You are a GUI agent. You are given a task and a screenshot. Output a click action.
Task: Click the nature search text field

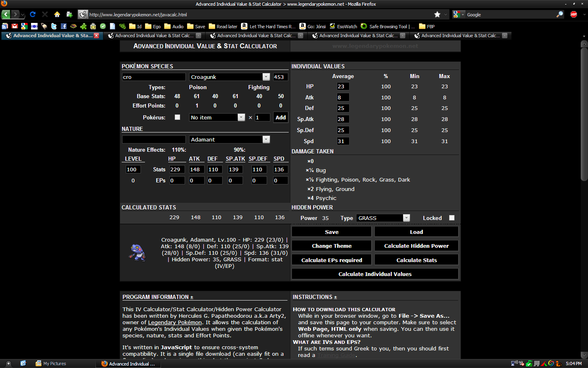154,139
